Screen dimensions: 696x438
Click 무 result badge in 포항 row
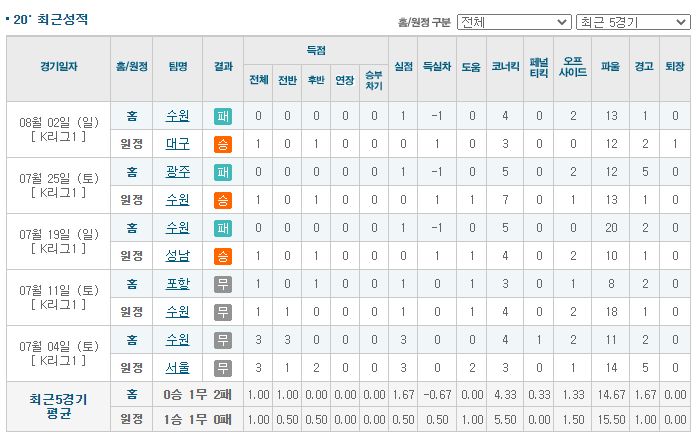223,284
